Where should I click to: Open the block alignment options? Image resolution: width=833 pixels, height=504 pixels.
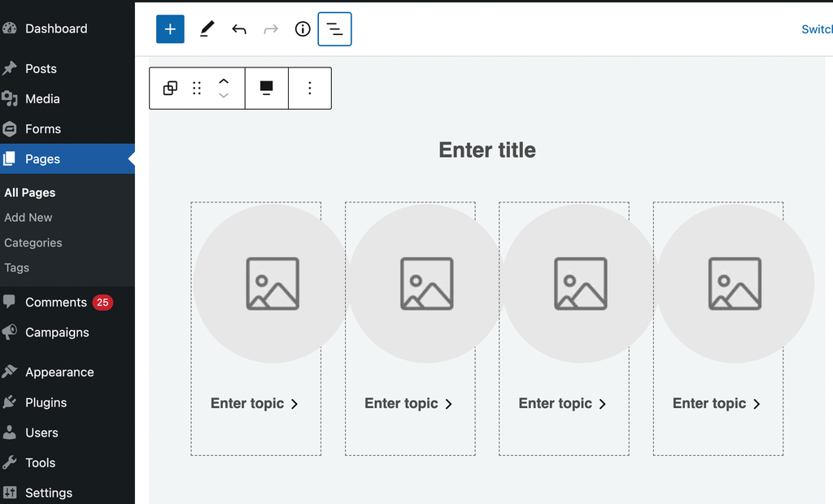click(x=266, y=88)
